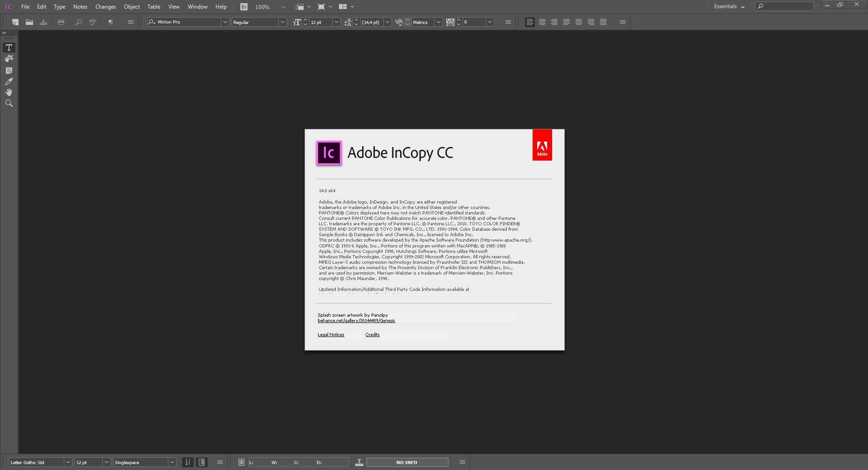The image size is (868, 470).
Task: Create a new document from toolbar
Action: 15,22
